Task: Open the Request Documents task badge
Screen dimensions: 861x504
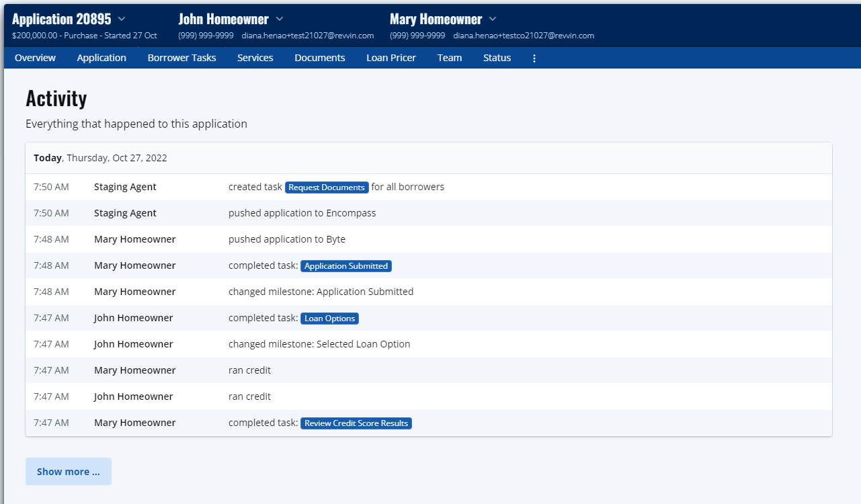Action: pos(327,187)
